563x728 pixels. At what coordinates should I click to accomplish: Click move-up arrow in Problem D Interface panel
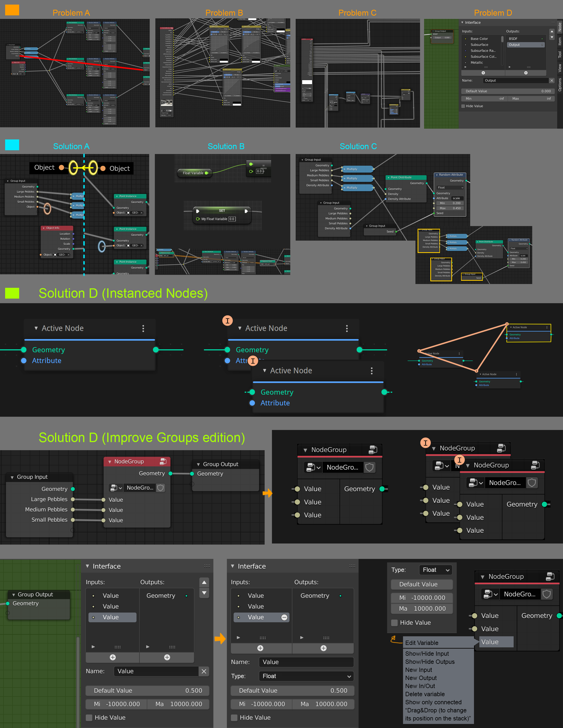click(x=552, y=31)
